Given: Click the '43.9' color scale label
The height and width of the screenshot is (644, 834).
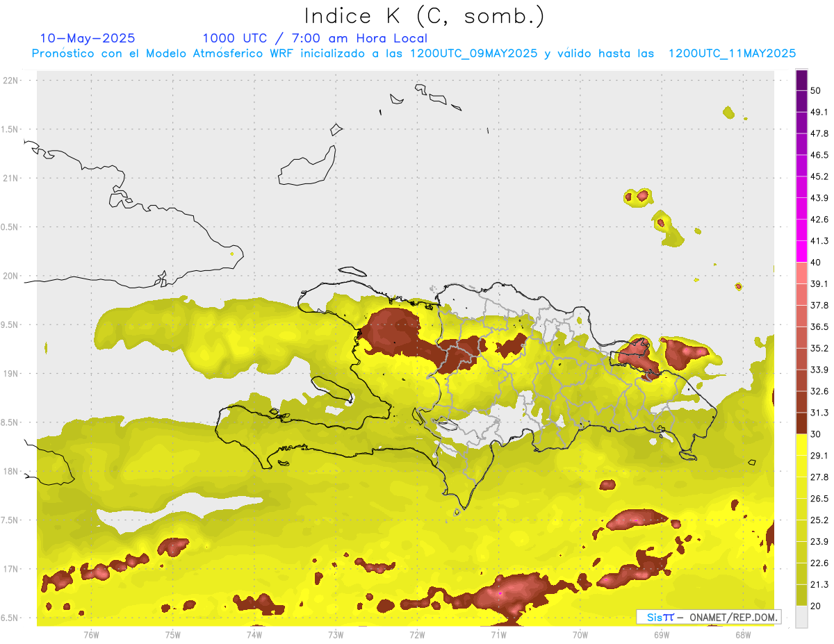Looking at the screenshot, I should (819, 198).
